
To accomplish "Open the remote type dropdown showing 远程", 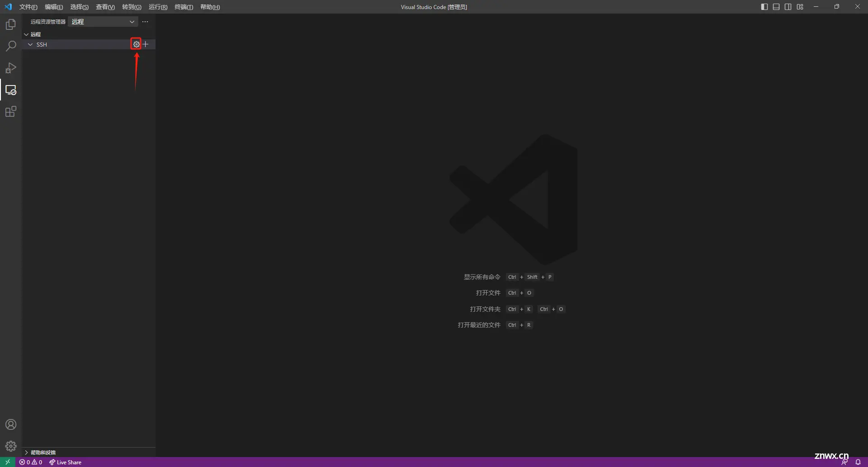I will tap(103, 22).
